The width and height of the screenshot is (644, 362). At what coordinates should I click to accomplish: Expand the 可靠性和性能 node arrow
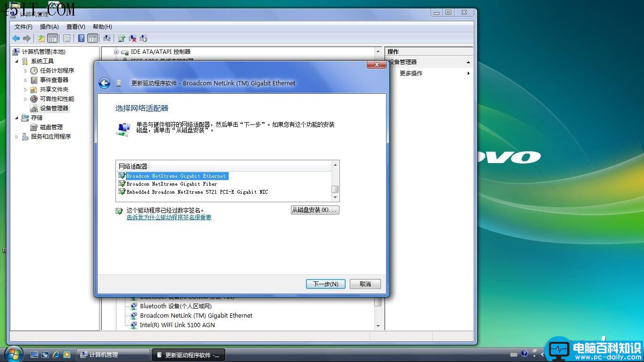pyautogui.click(x=26, y=99)
